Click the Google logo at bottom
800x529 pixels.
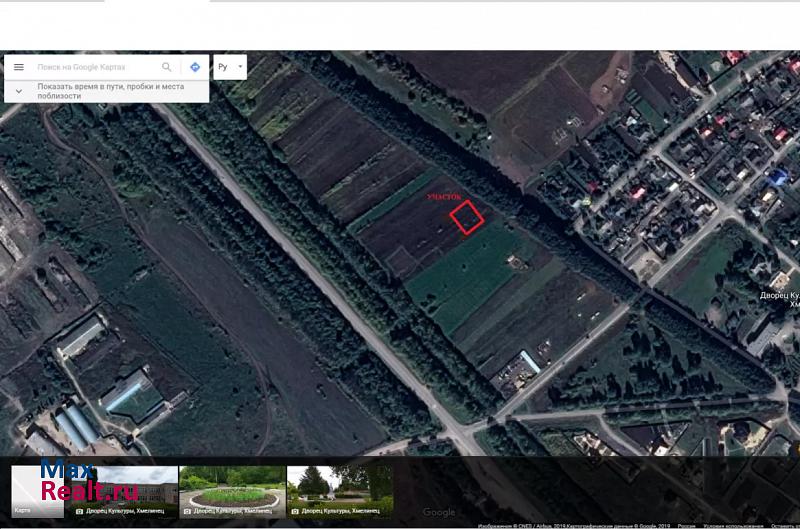tap(438, 513)
